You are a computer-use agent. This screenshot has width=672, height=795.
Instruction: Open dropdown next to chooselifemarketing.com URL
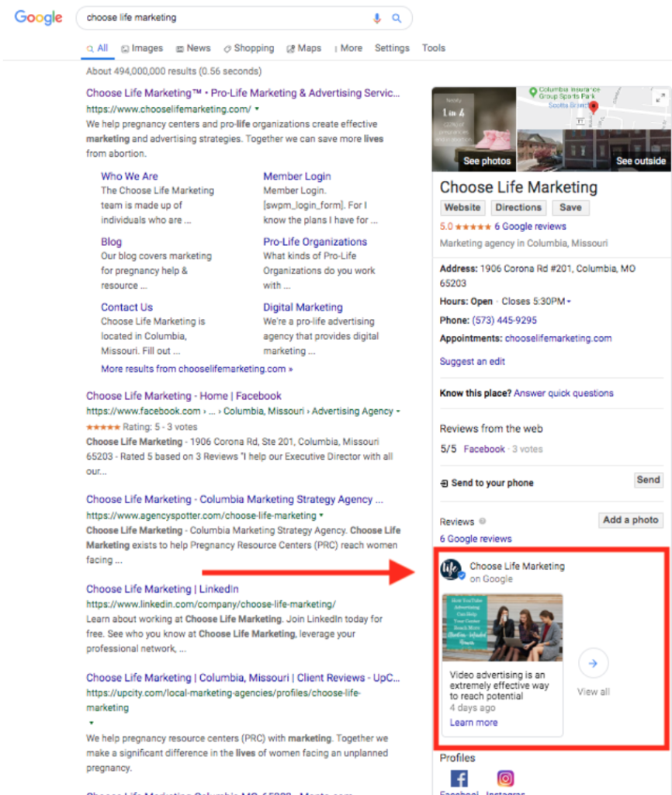pyautogui.click(x=257, y=109)
